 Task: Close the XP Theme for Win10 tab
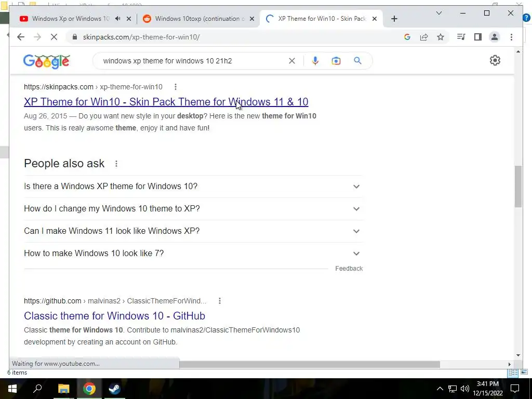click(x=375, y=19)
